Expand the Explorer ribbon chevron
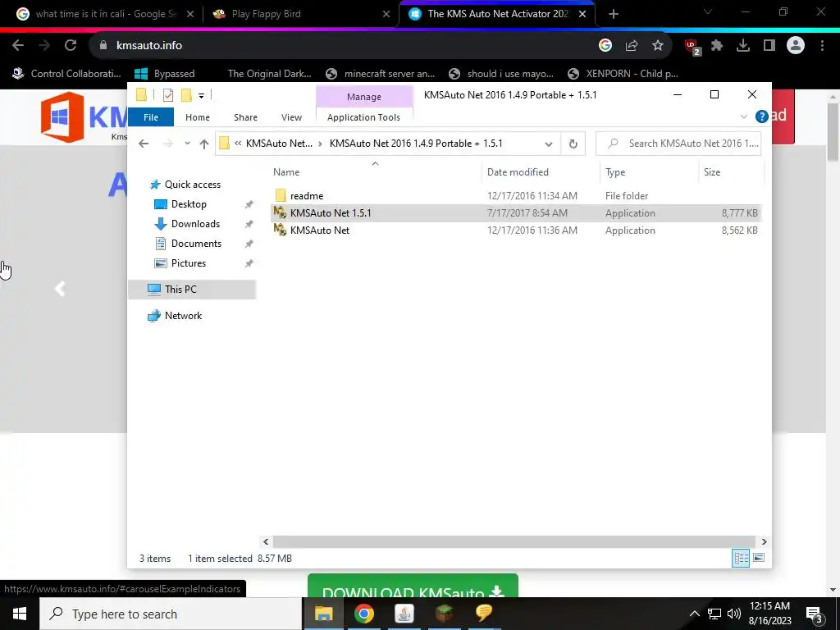 [x=743, y=116]
